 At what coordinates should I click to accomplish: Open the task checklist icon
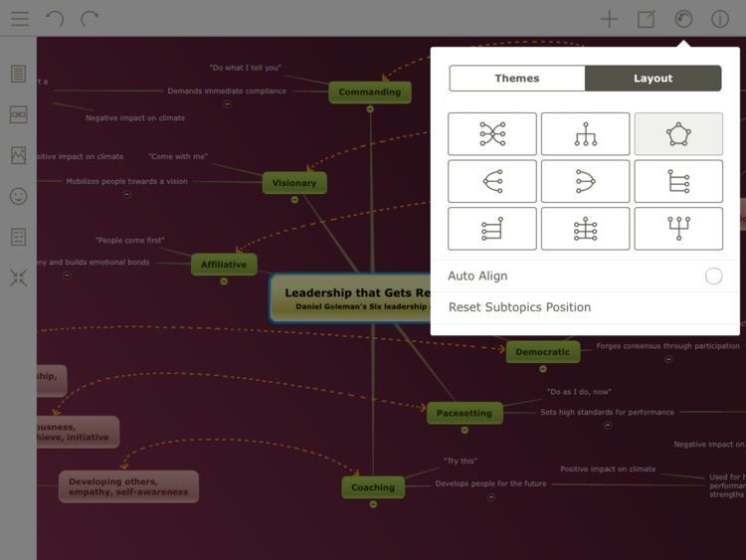[19, 237]
